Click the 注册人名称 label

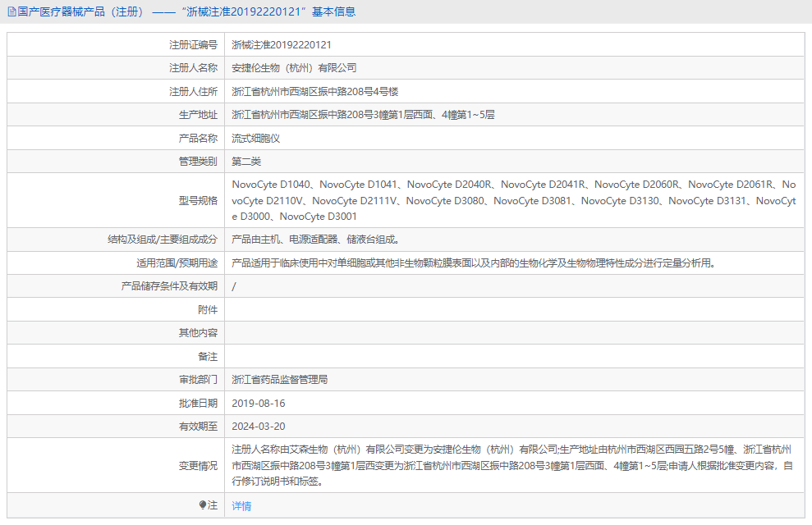(x=193, y=68)
